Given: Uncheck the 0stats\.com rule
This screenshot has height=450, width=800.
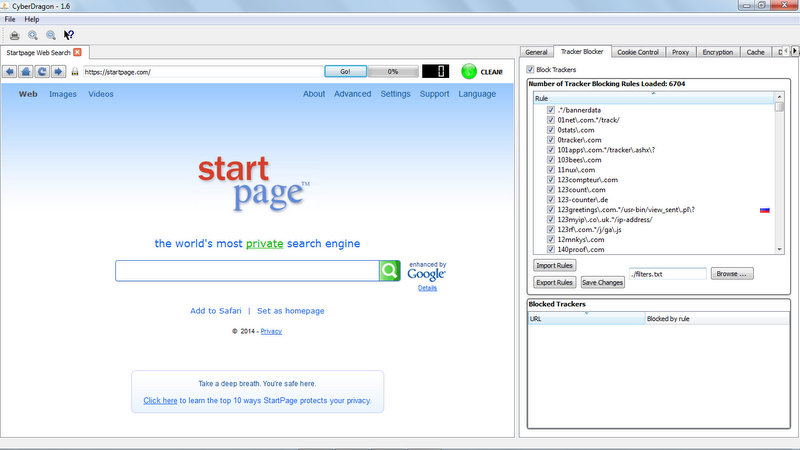Looking at the screenshot, I should click(x=551, y=130).
